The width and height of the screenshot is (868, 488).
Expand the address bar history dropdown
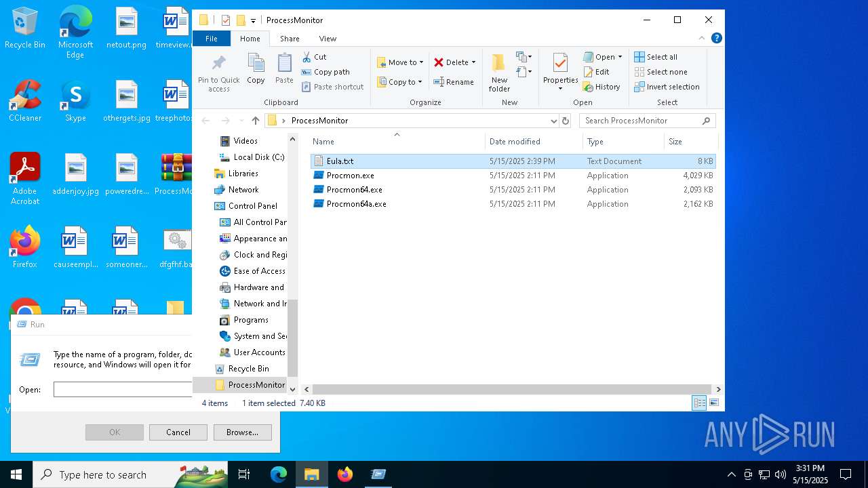554,121
